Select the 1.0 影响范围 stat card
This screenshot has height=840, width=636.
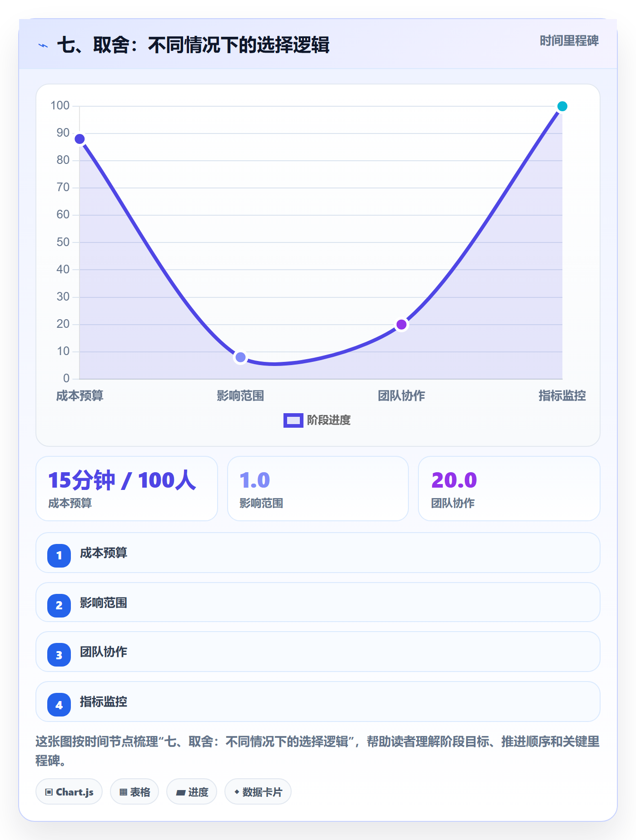318,489
